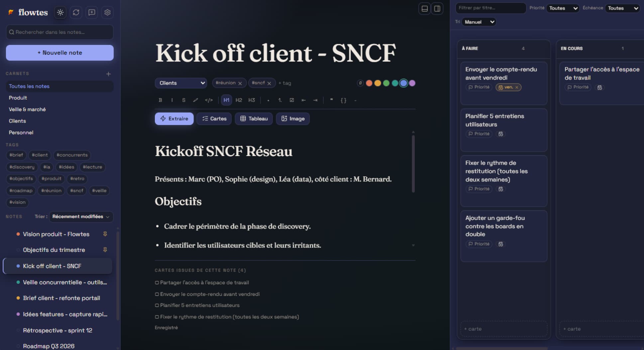Image resolution: width=644 pixels, height=350 pixels.
Task: Set due date on Planifier 5 entretiens card
Action: pyautogui.click(x=501, y=134)
